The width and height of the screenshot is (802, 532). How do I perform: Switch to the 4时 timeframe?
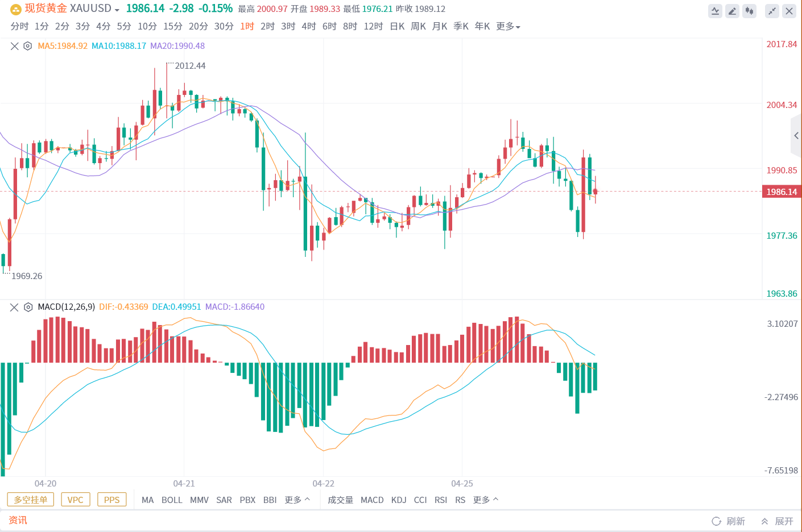click(309, 26)
